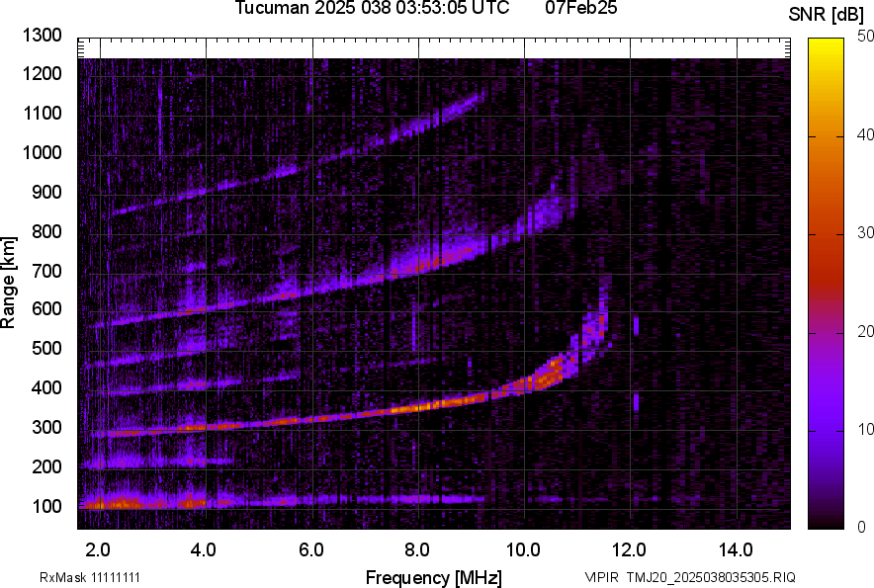Screen dimensions: 874x588
Task: Click frequency axis tick 8.0
Action: pos(417,550)
